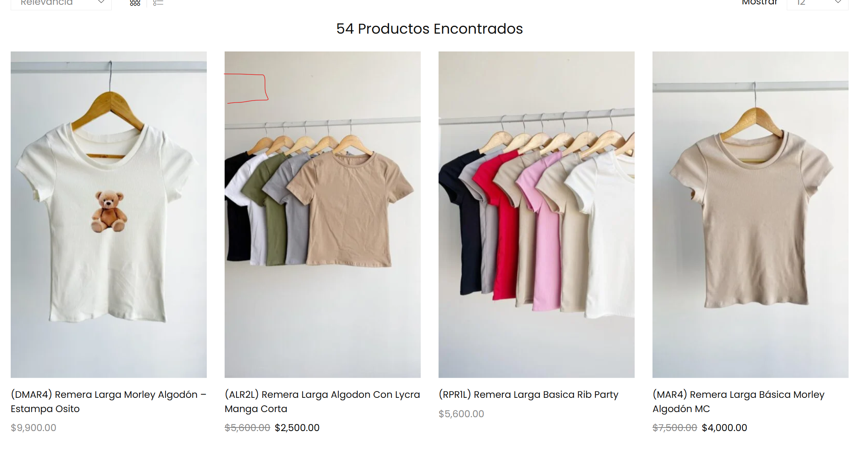Click the $4,000.00 sale price
The image size is (868, 456).
724,427
